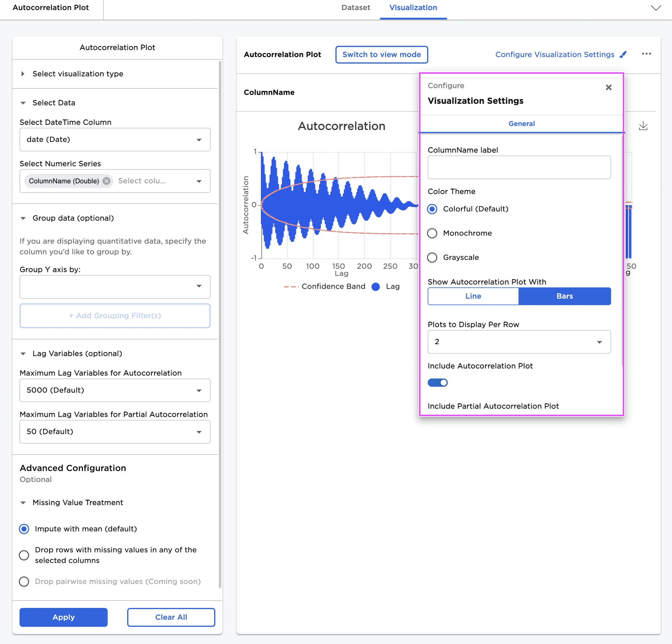
Task: Click the Switch to view mode button
Action: pos(381,54)
